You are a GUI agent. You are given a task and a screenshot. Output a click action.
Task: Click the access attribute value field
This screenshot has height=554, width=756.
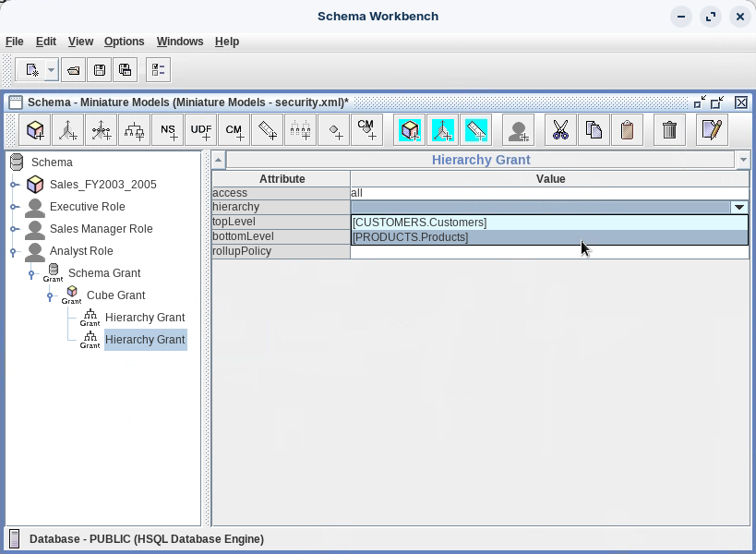(x=548, y=193)
